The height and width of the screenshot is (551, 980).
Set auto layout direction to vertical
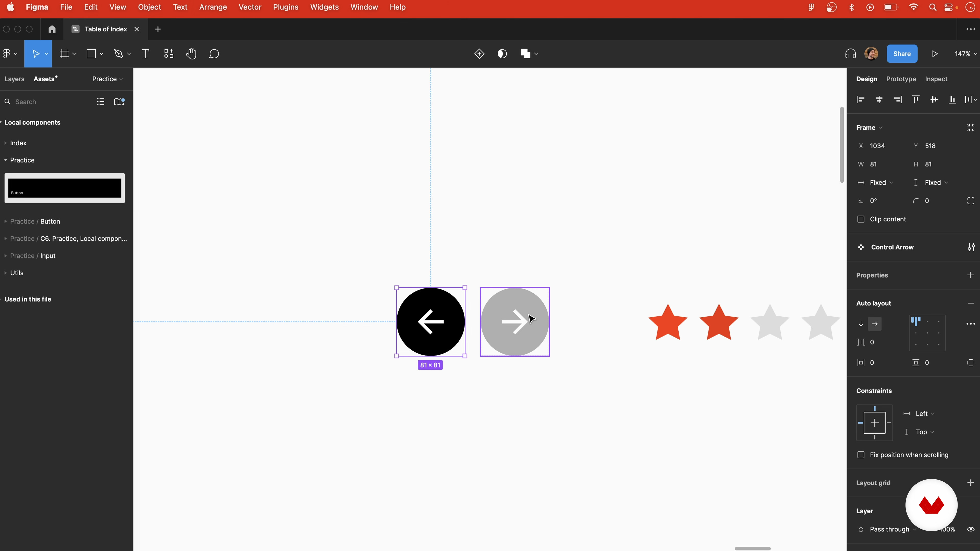(x=861, y=324)
